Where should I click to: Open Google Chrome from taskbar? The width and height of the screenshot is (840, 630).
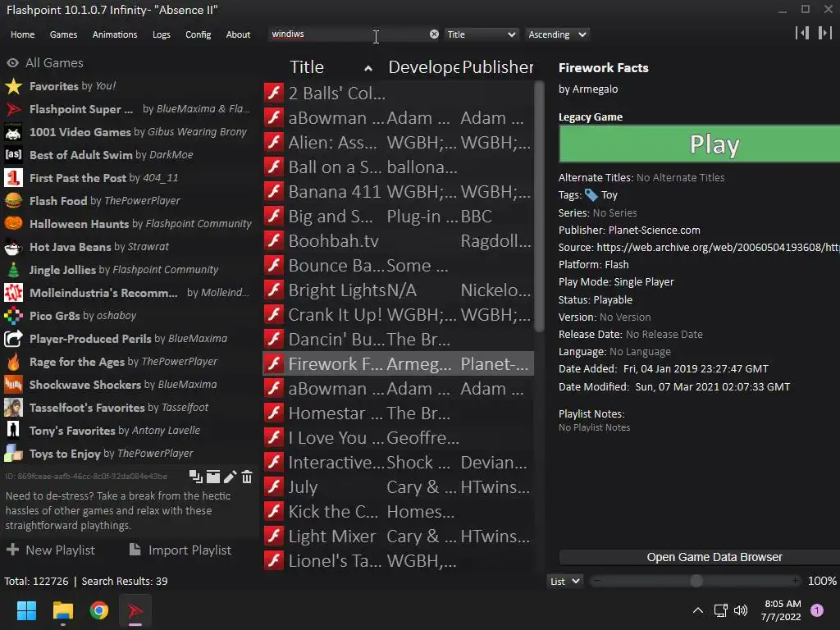coord(99,610)
